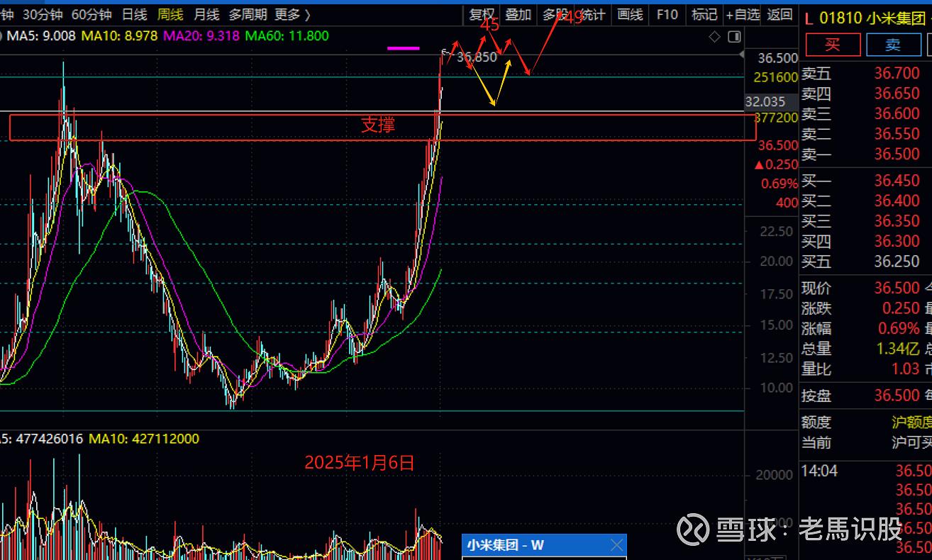The width and height of the screenshot is (932, 560).
Task: Click the red 买 buy button
Action: [833, 45]
